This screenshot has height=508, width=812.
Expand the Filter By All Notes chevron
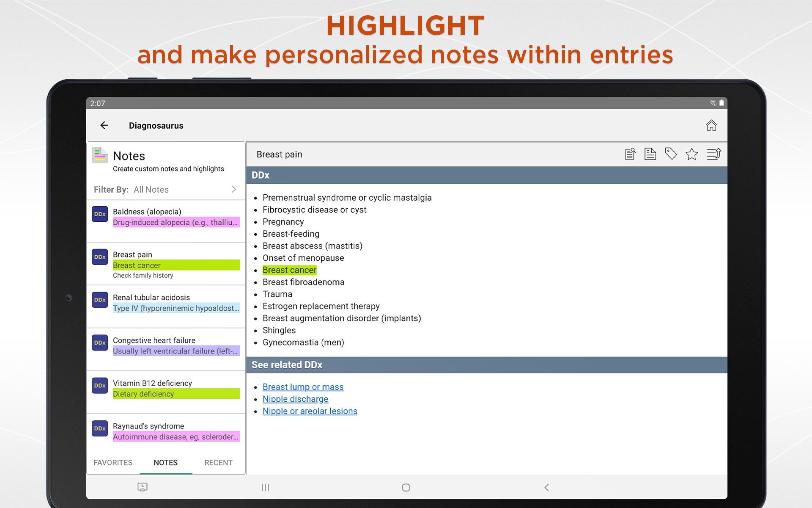(234, 189)
